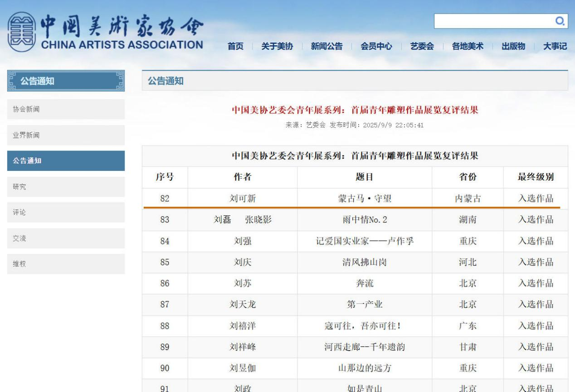This screenshot has width=575, height=392.
Task: Select the highlighted 公告通知 sidebar item
Action: (x=66, y=161)
